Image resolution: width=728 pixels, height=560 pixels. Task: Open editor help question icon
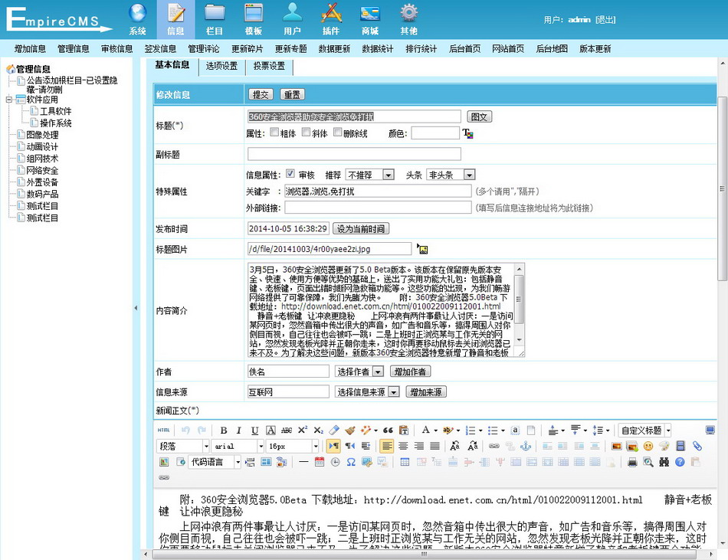680,462
